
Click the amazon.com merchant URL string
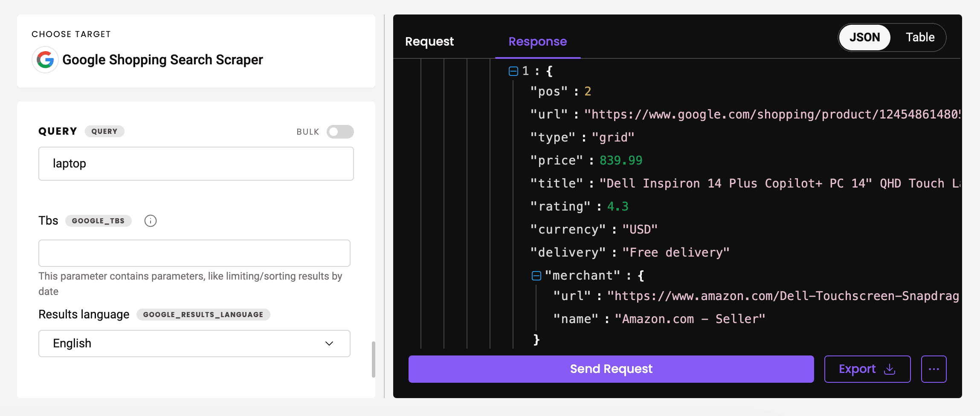click(x=784, y=296)
